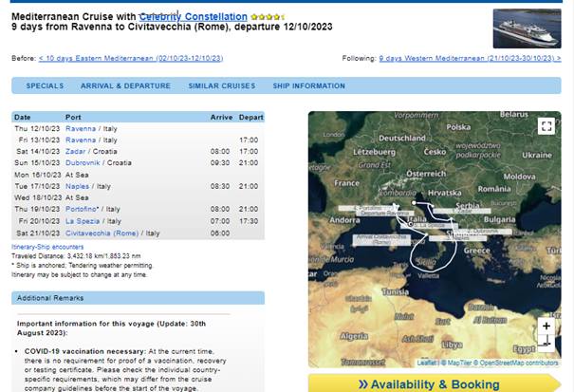Click the 'Mon 16/10/23' At Sea row

tap(138, 175)
